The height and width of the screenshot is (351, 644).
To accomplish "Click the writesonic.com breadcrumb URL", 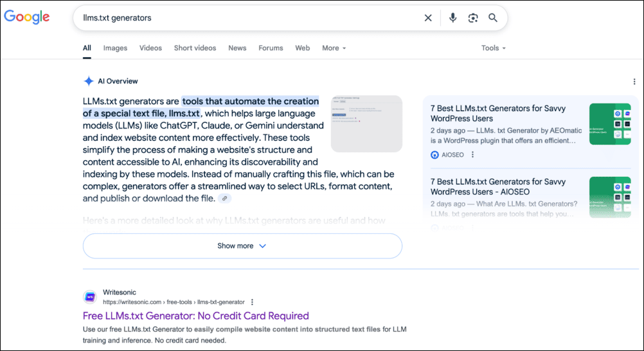I will [174, 302].
